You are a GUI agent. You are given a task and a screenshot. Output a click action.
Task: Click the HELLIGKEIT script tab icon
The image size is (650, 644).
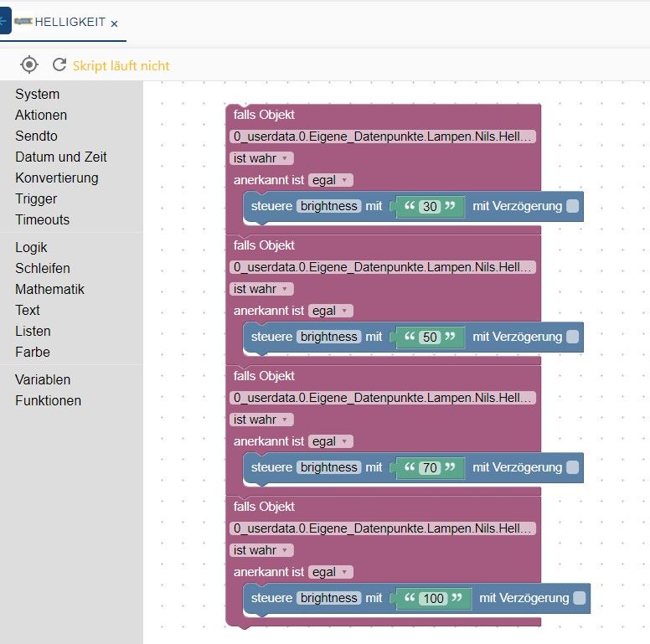coord(23,21)
